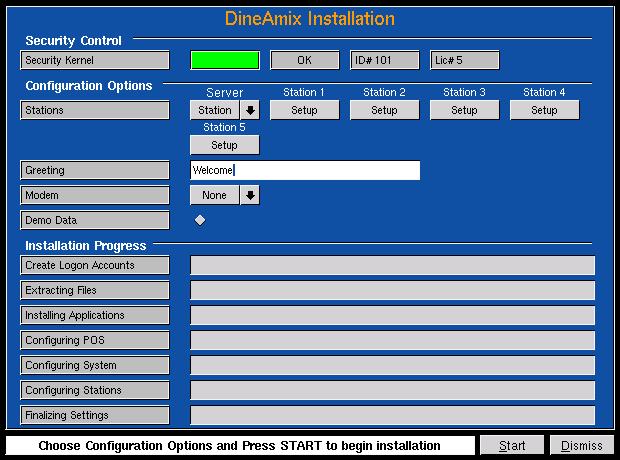Click the Finalizing Settings label

[95, 415]
